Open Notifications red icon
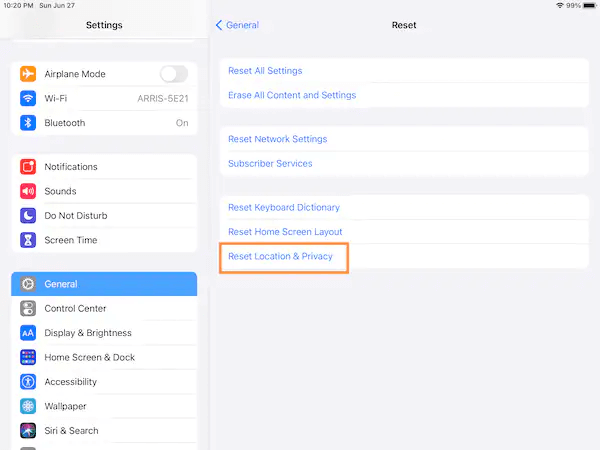Viewport: 600px width, 450px height. (28, 167)
